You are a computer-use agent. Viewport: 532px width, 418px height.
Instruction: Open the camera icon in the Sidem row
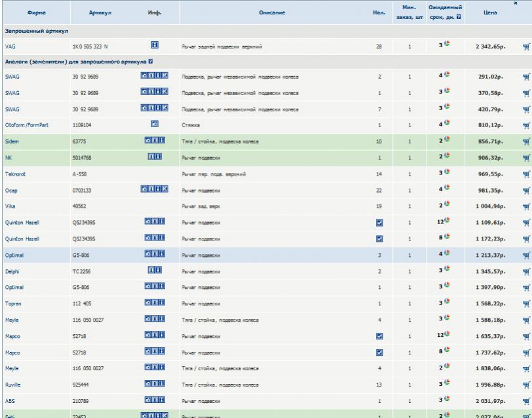tap(147, 140)
